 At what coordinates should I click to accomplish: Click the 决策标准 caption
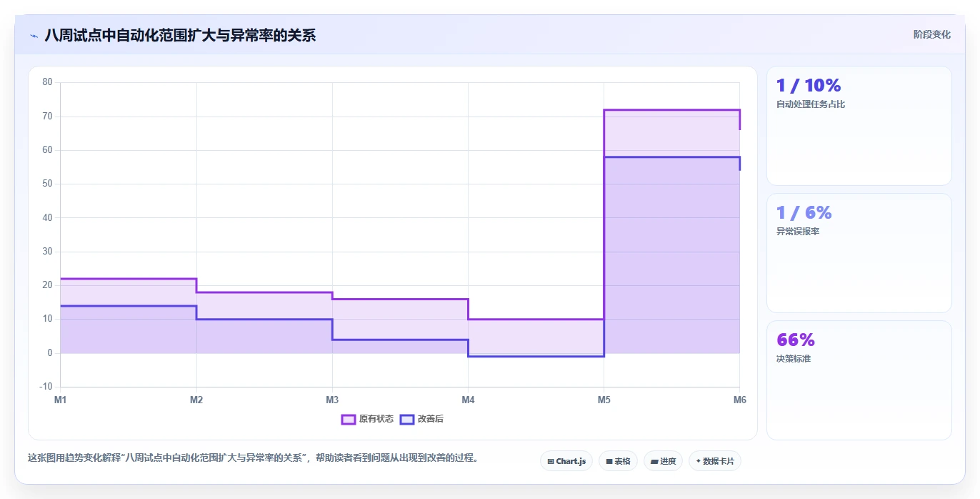[x=794, y=359]
